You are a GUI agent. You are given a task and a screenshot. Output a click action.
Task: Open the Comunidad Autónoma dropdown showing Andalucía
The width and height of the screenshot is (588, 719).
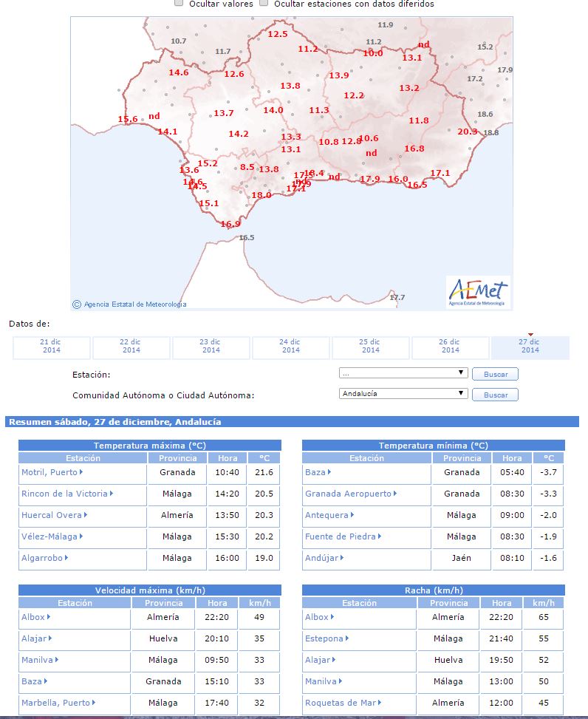pyautogui.click(x=403, y=394)
